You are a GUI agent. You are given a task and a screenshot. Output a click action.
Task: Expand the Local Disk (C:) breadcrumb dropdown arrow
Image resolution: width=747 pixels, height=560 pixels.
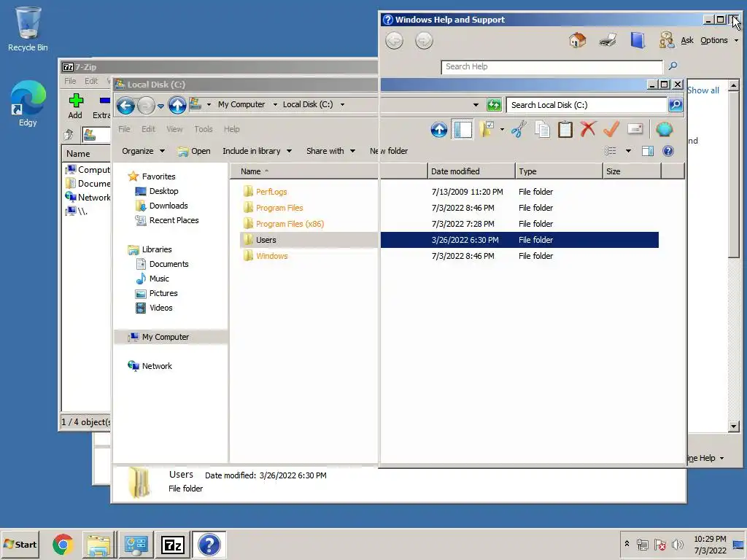pos(342,105)
